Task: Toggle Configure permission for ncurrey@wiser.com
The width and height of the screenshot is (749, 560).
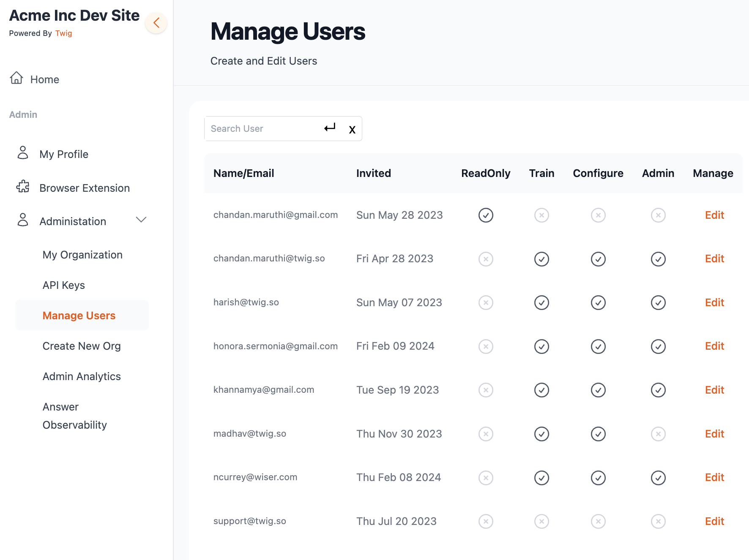Action: click(x=598, y=478)
